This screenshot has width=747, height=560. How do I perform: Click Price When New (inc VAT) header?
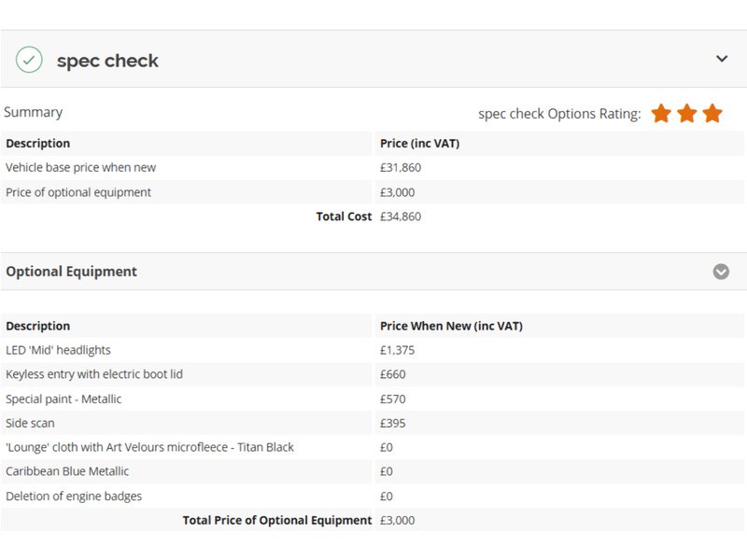pyautogui.click(x=451, y=326)
